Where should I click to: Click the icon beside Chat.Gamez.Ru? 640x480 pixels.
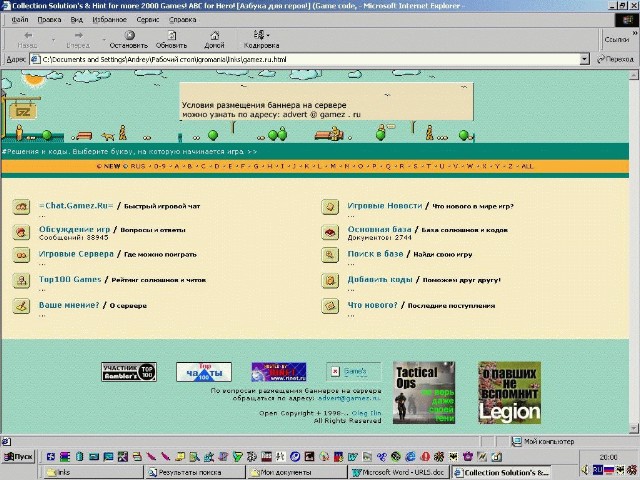point(21,207)
